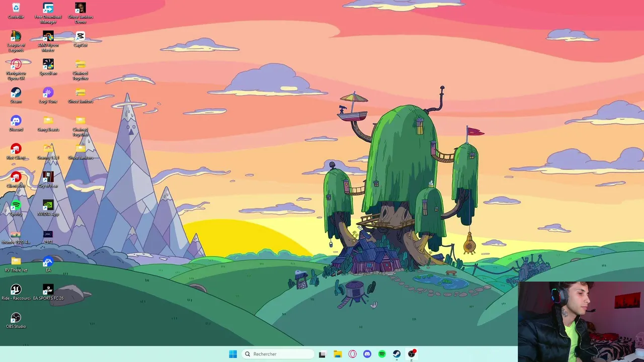Viewport: 644px width, 362px height.
Task: Select the Logi Tune desktop shortcut
Action: pyautogui.click(x=48, y=95)
